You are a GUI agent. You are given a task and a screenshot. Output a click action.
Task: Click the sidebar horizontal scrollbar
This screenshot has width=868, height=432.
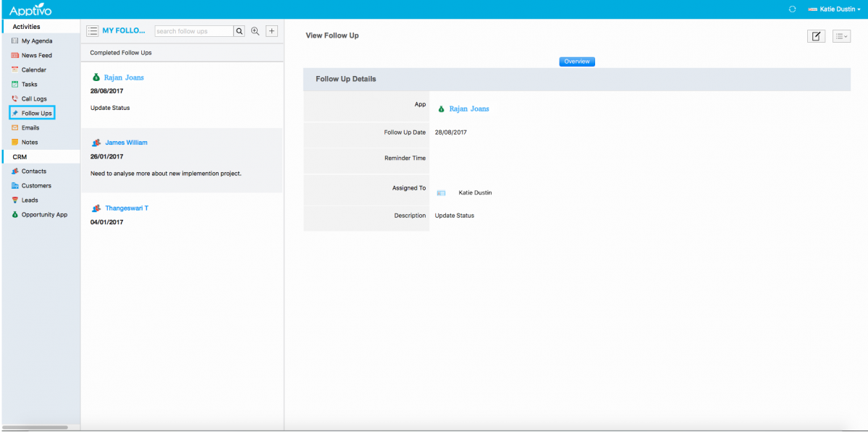35,428
